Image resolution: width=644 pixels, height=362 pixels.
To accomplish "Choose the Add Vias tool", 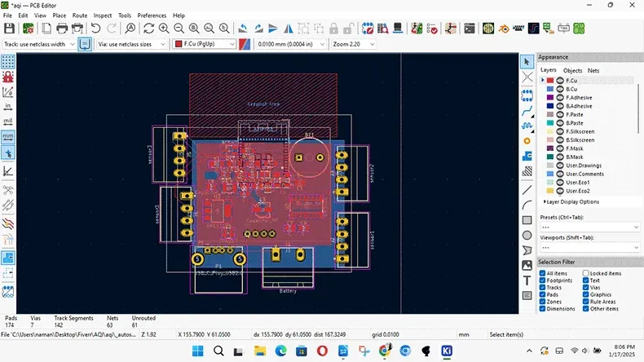I will (527, 141).
